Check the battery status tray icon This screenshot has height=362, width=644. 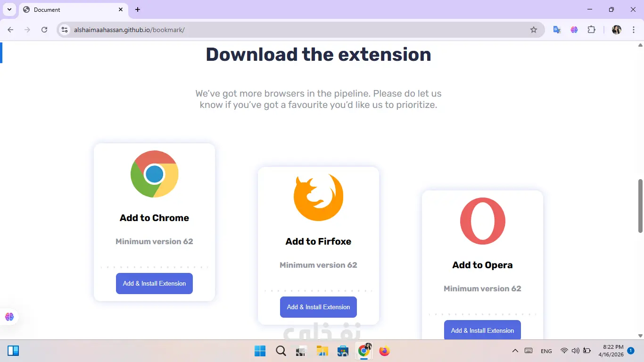[x=587, y=351]
